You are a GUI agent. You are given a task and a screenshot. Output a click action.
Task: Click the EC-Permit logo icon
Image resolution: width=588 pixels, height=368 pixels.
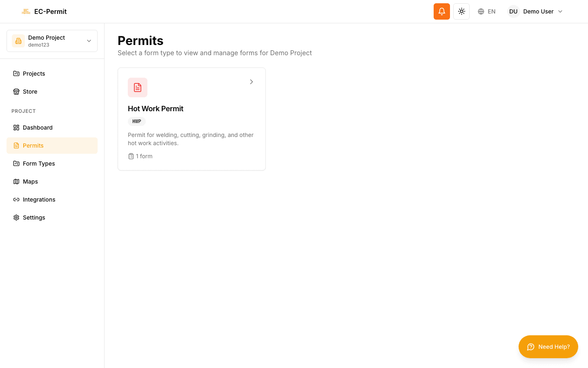click(x=26, y=11)
